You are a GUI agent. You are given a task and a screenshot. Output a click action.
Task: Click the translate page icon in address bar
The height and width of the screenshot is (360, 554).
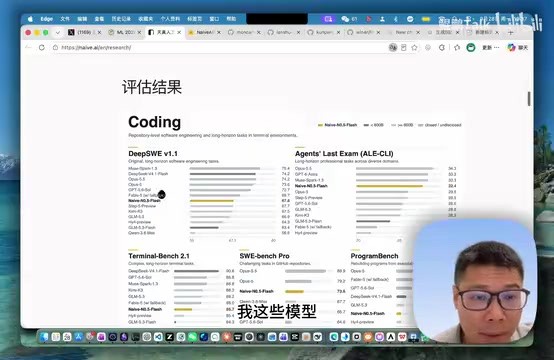tap(393, 47)
